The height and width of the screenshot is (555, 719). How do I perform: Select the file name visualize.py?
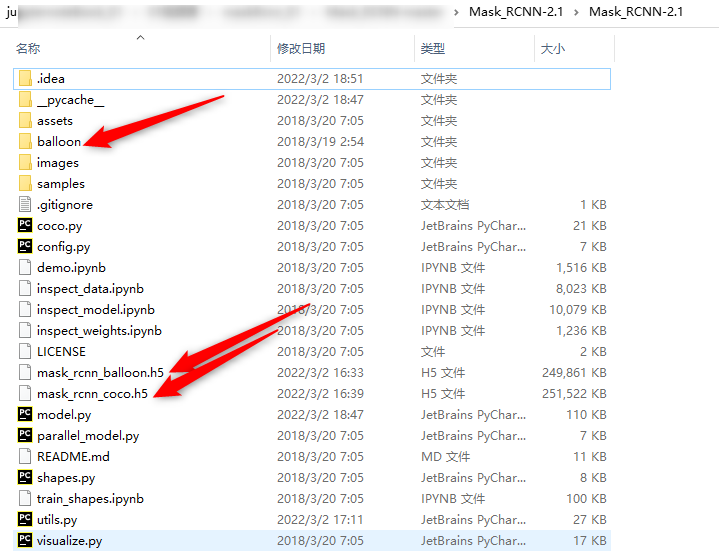tap(70, 541)
